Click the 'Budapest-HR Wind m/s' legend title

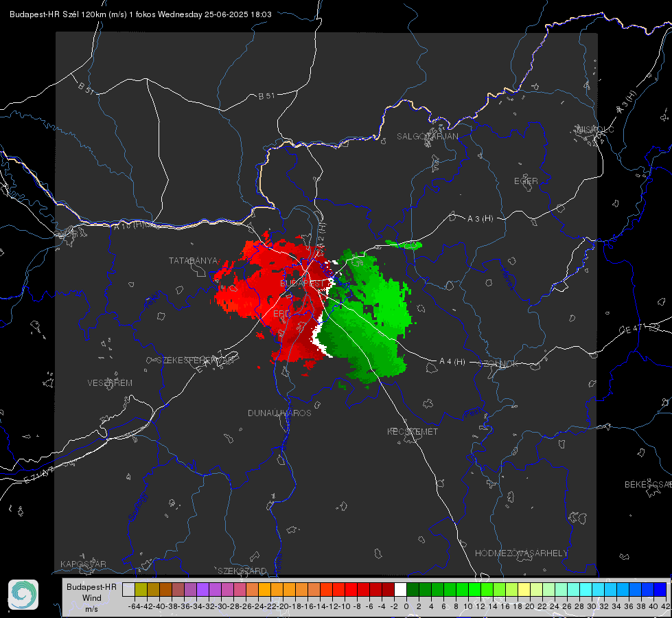(x=92, y=598)
